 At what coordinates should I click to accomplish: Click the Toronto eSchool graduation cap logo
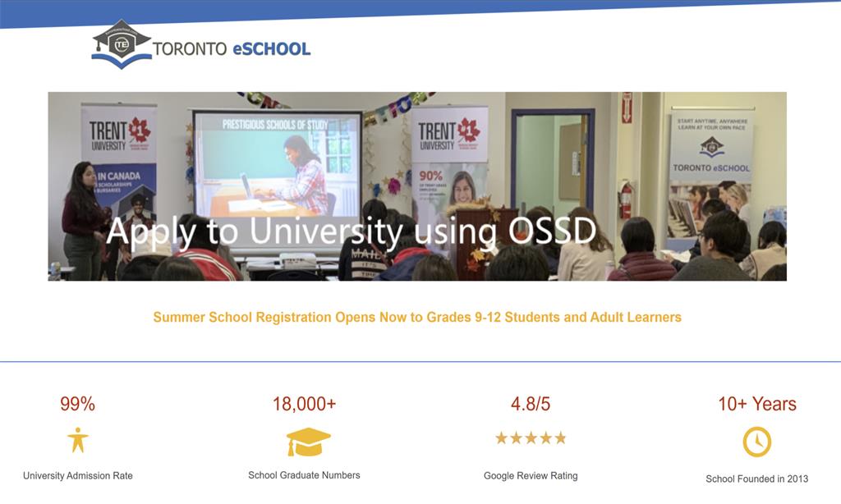[x=121, y=45]
